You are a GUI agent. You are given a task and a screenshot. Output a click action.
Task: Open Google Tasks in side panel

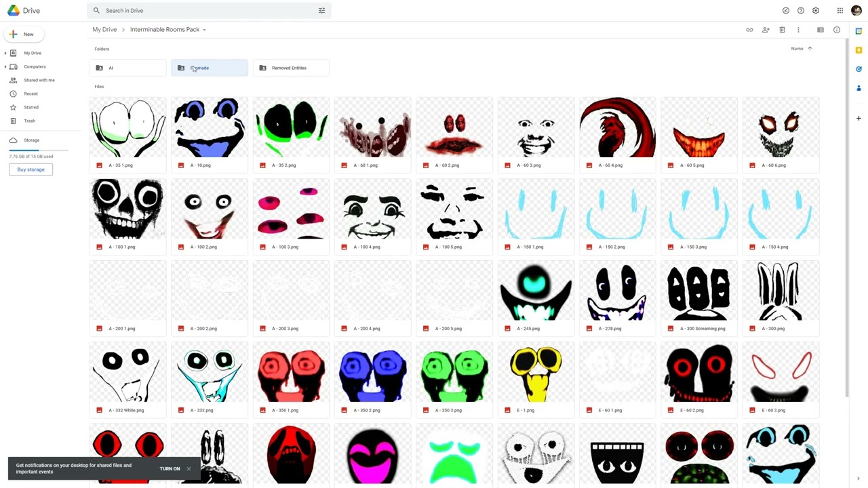[x=859, y=69]
